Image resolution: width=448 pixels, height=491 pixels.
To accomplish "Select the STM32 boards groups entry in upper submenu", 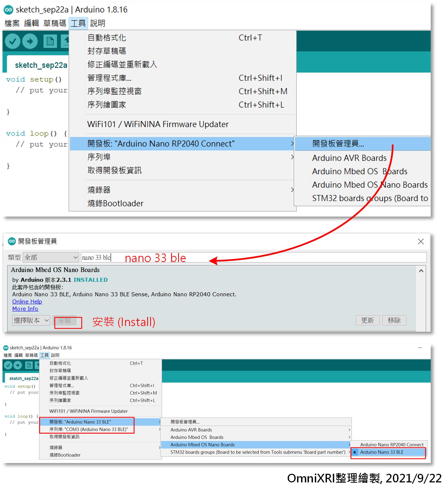I will [x=363, y=198].
